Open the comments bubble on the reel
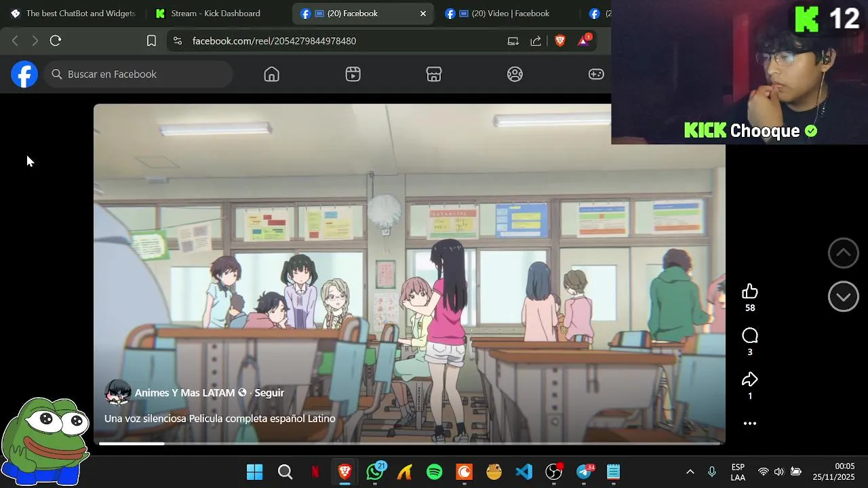This screenshot has height=488, width=868. click(749, 335)
